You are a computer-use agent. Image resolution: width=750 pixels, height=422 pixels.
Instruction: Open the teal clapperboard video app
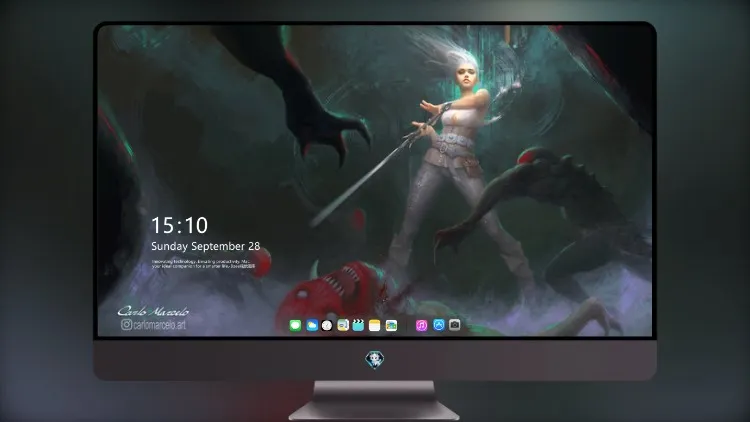point(358,325)
